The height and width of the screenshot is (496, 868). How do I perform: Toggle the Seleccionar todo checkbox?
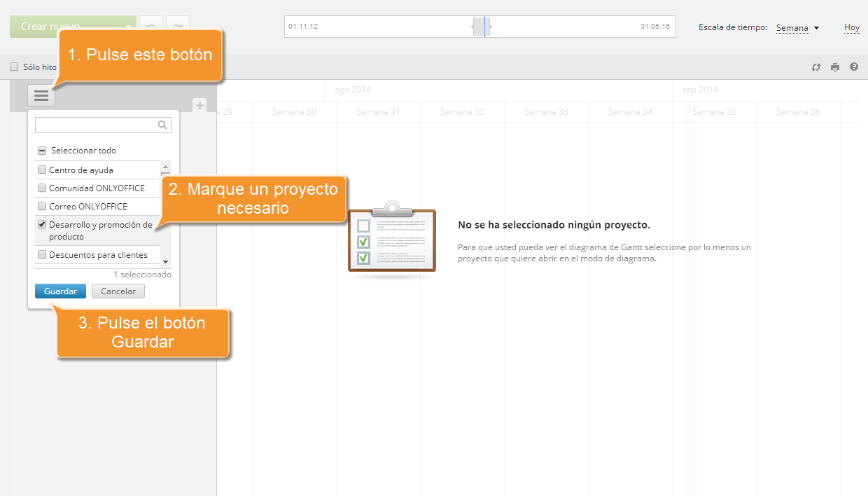[42, 151]
